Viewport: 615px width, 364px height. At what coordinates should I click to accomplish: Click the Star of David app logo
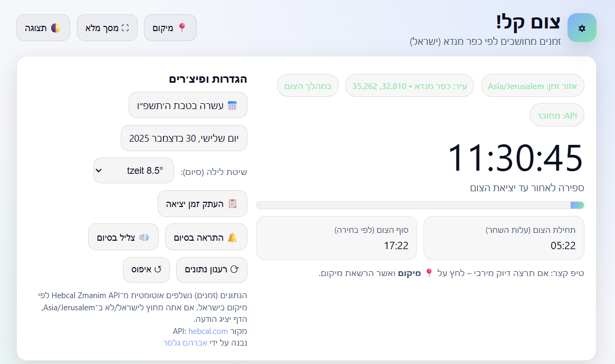pyautogui.click(x=582, y=27)
